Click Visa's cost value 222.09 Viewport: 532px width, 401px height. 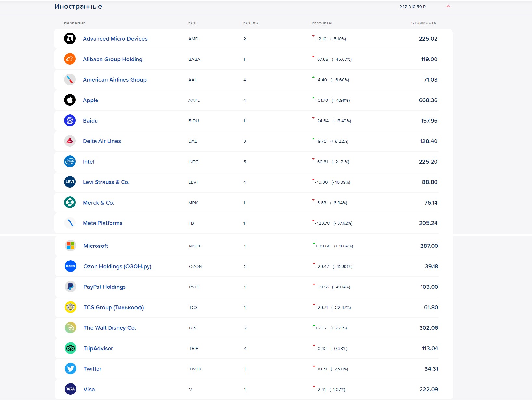coord(429,389)
